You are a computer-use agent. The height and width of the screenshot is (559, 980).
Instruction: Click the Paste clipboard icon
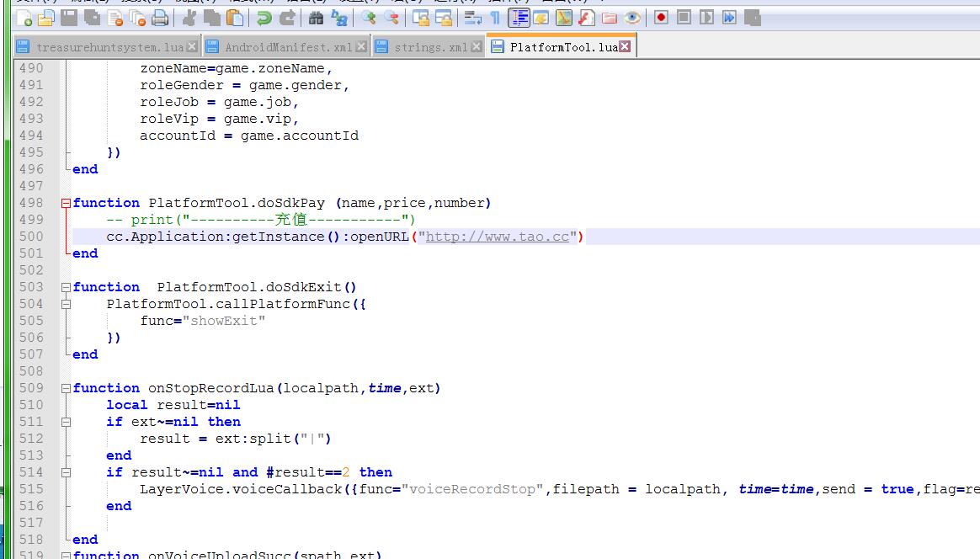pos(236,17)
